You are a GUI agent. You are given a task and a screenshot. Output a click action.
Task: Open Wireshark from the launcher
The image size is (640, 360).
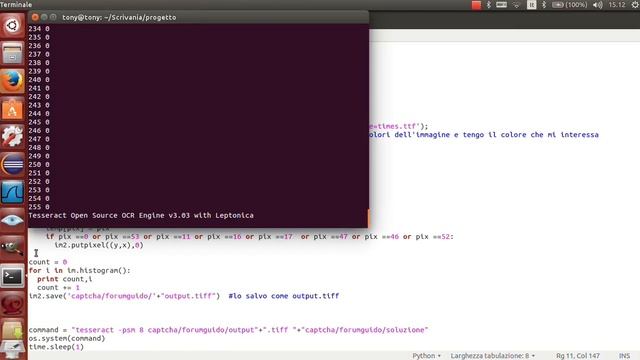12,193
